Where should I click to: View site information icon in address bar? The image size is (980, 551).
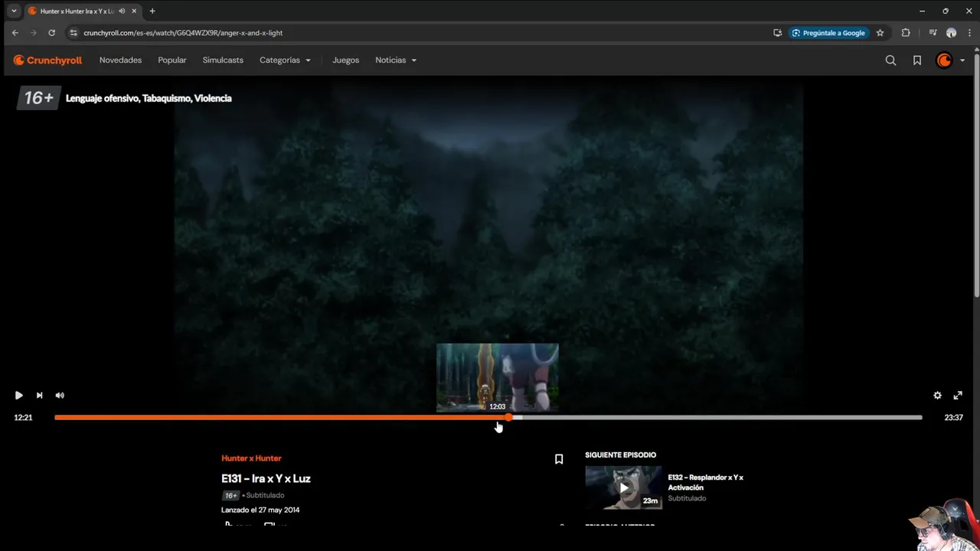point(73,33)
